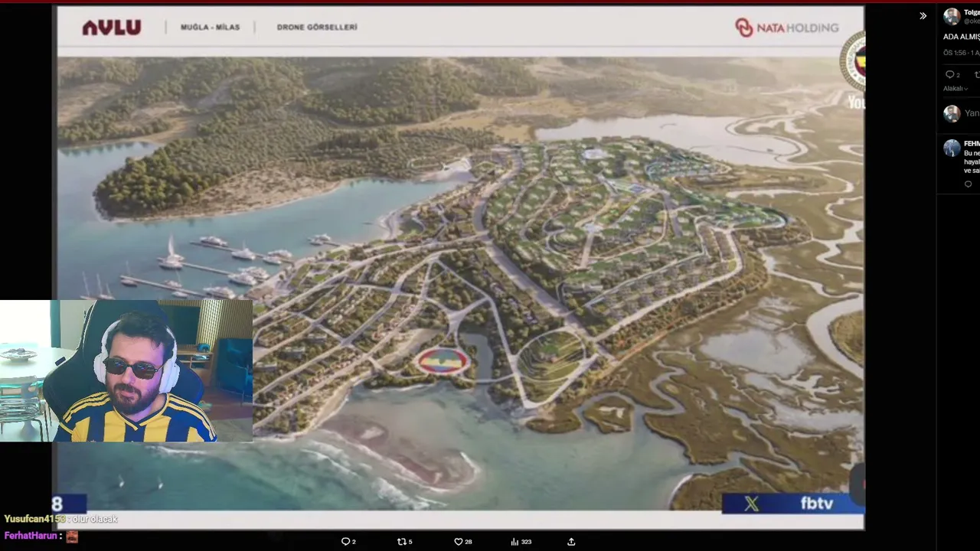Click the reply icon with count 2 in sidebar
980x551 pixels.
click(952, 74)
